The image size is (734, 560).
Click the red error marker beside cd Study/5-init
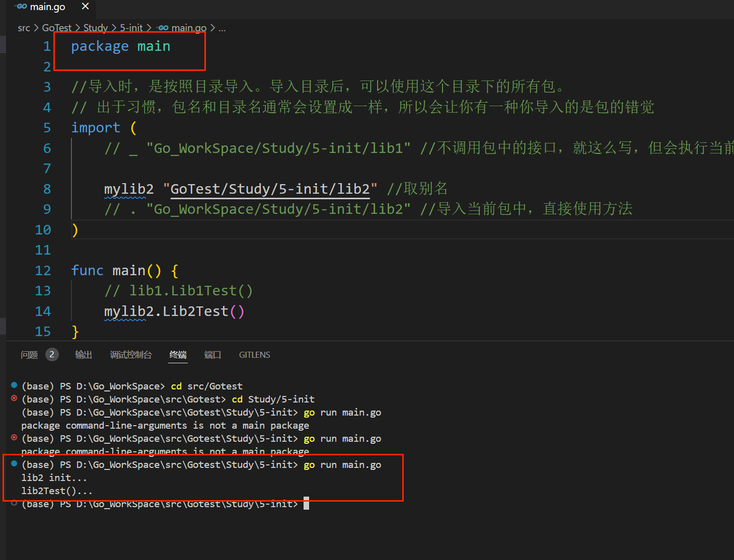14,398
